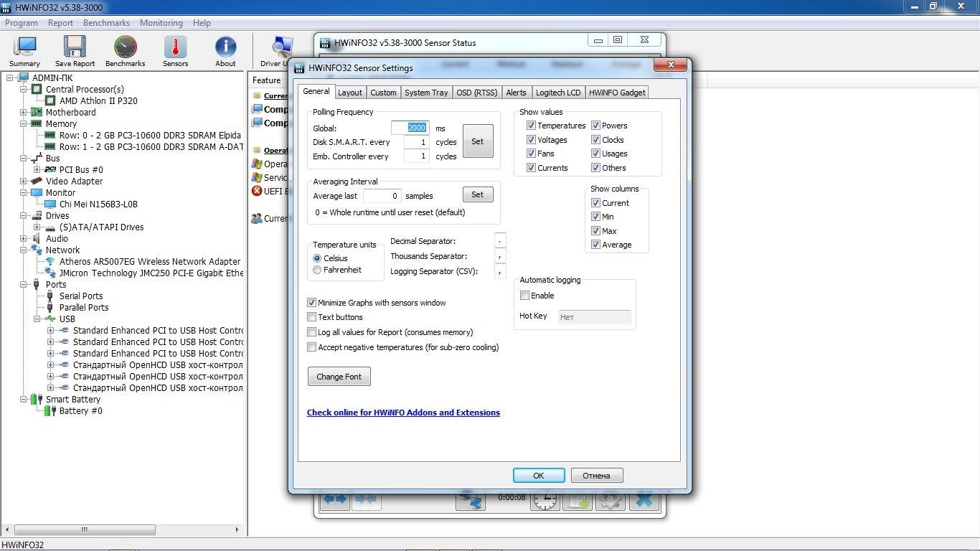Open the OSD (RTSS) tab
This screenshot has height=551, width=980.
[477, 93]
